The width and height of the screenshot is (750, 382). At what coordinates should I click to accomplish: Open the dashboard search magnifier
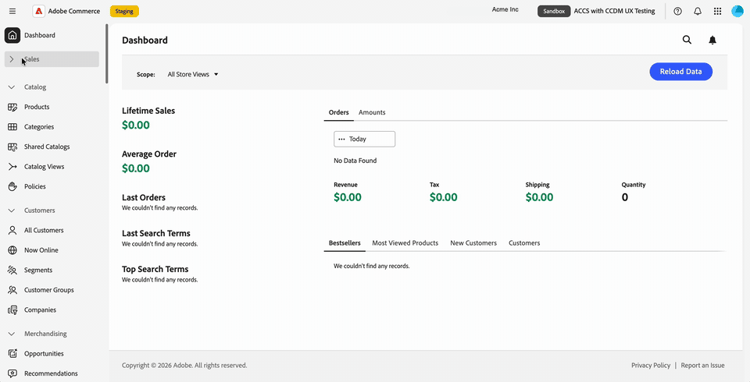(x=687, y=40)
